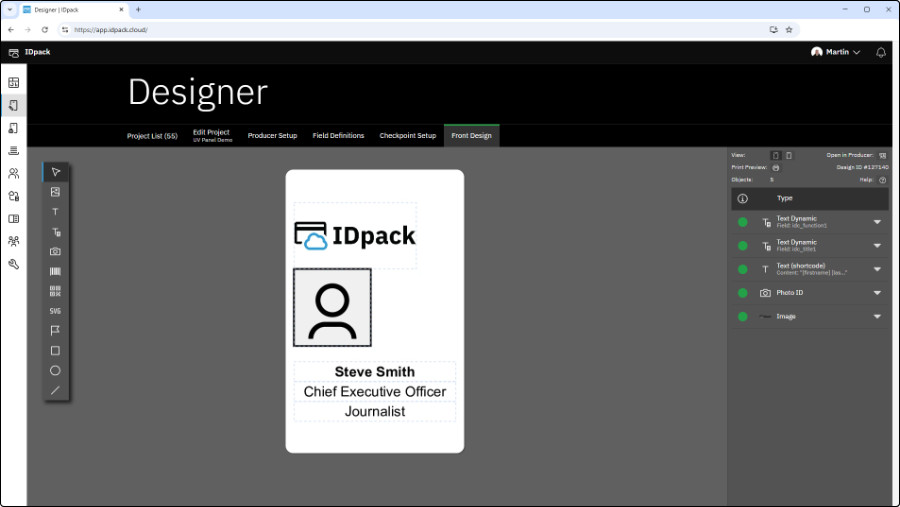
Task: Toggle visibility of Text Dynamic idc_title1
Action: [743, 246]
